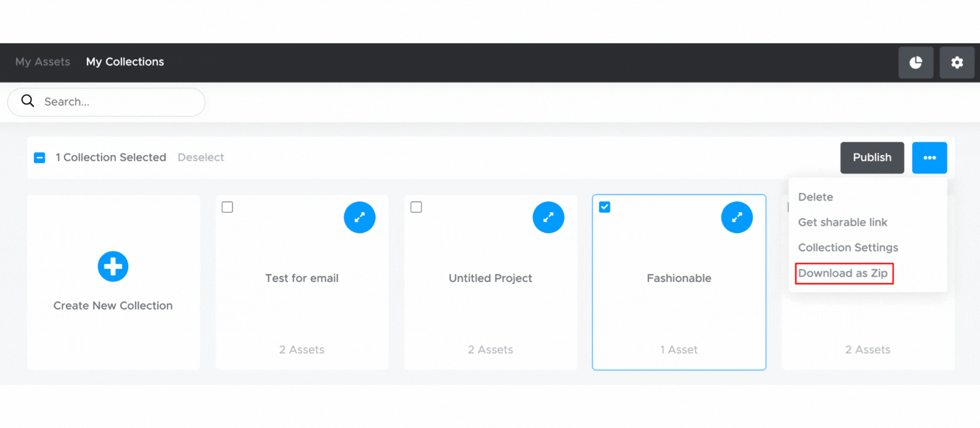Open the Test for email collection title
980x428 pixels.
point(302,278)
